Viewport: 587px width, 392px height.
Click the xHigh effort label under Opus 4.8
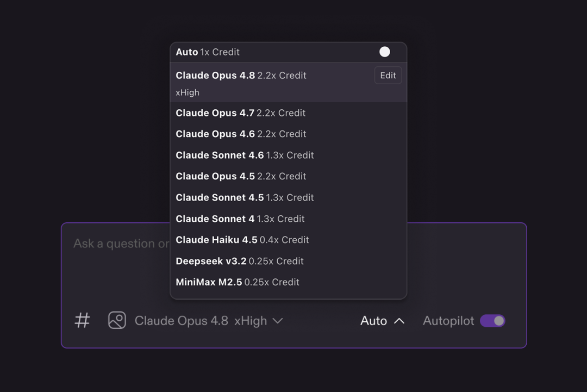(188, 92)
